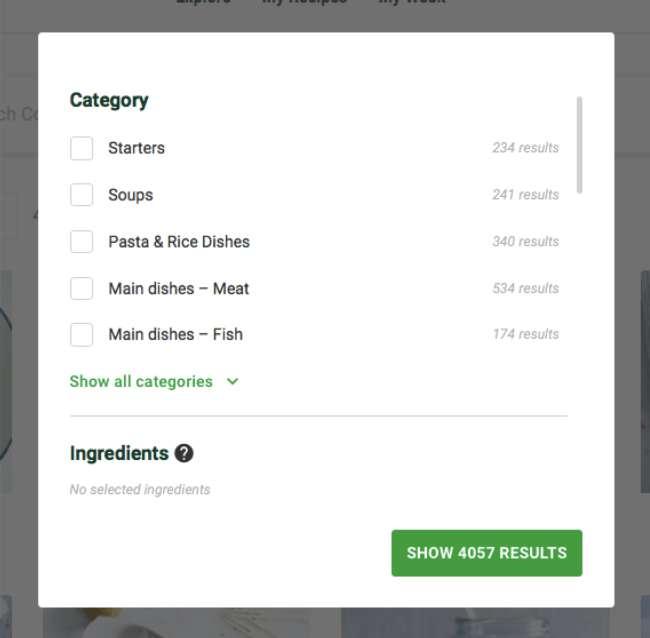Select the Main dishes – Fish checkbox
This screenshot has height=638, width=650.
[x=82, y=334]
